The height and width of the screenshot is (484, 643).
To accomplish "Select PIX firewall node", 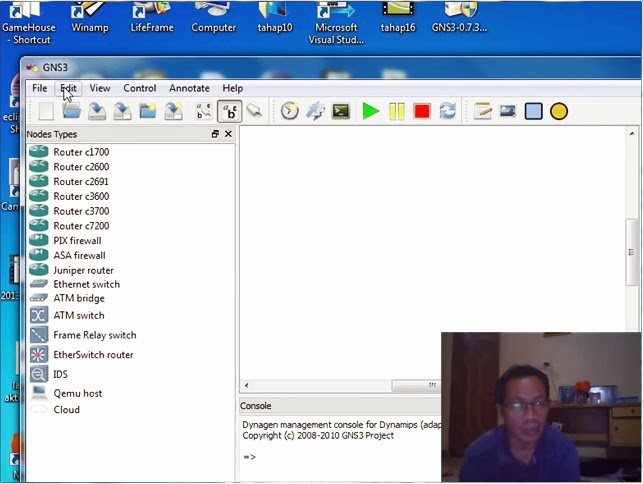I will coord(66,240).
